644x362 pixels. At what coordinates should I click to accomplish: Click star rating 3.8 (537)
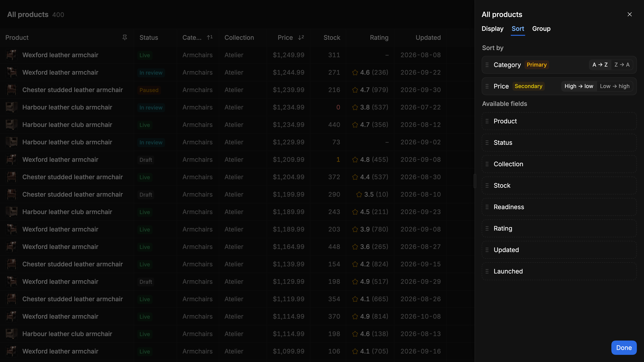point(370,107)
